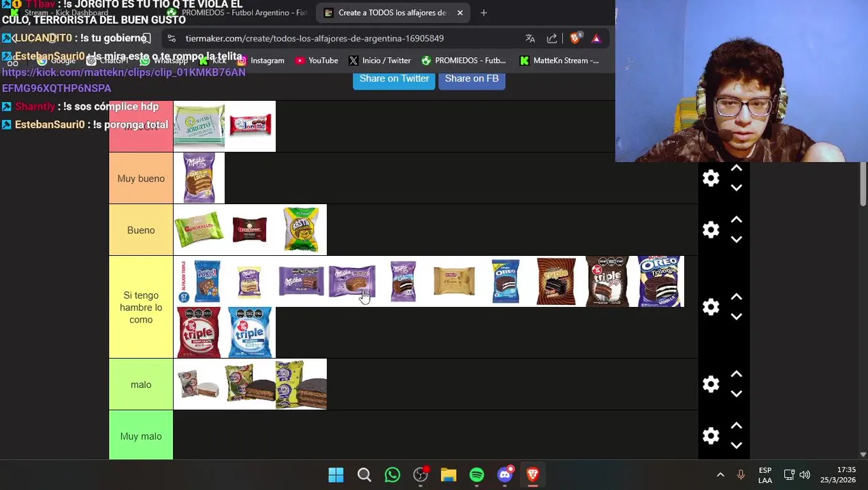Viewport: 868px width, 490px height.
Task: Select the dark red alfajor in Bueno row
Action: point(250,230)
